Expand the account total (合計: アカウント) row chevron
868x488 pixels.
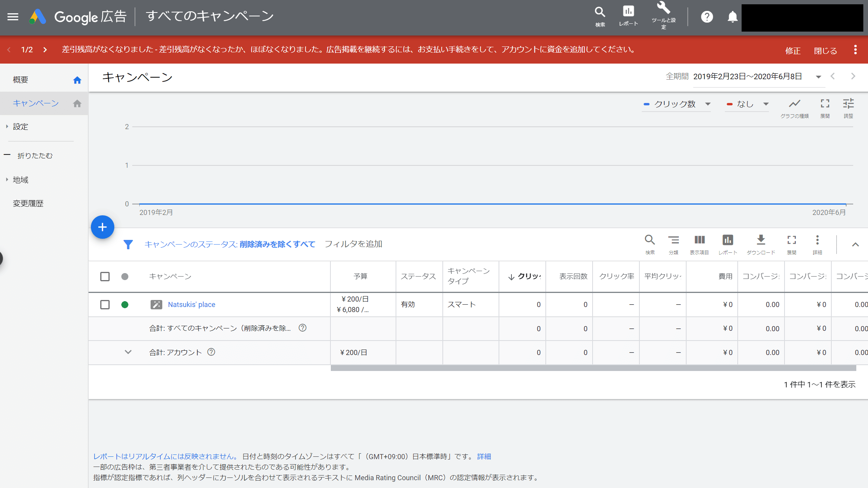[x=128, y=352]
